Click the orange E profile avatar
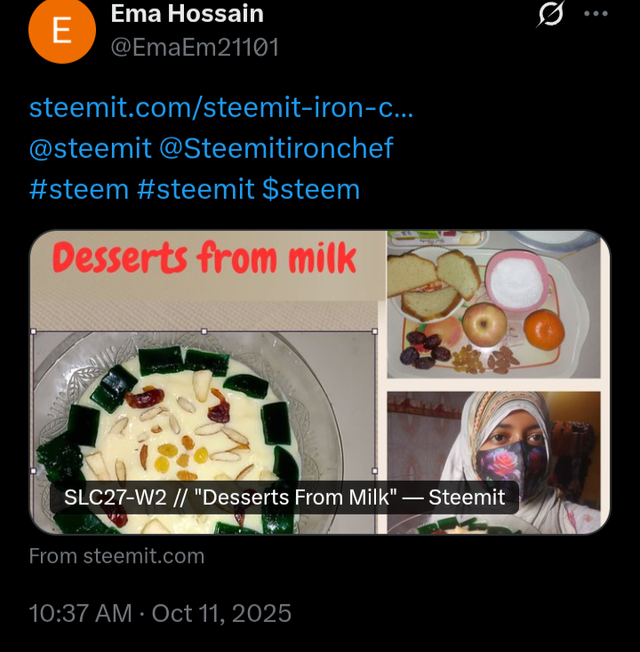Screen dimensions: 640x652 point(60,31)
